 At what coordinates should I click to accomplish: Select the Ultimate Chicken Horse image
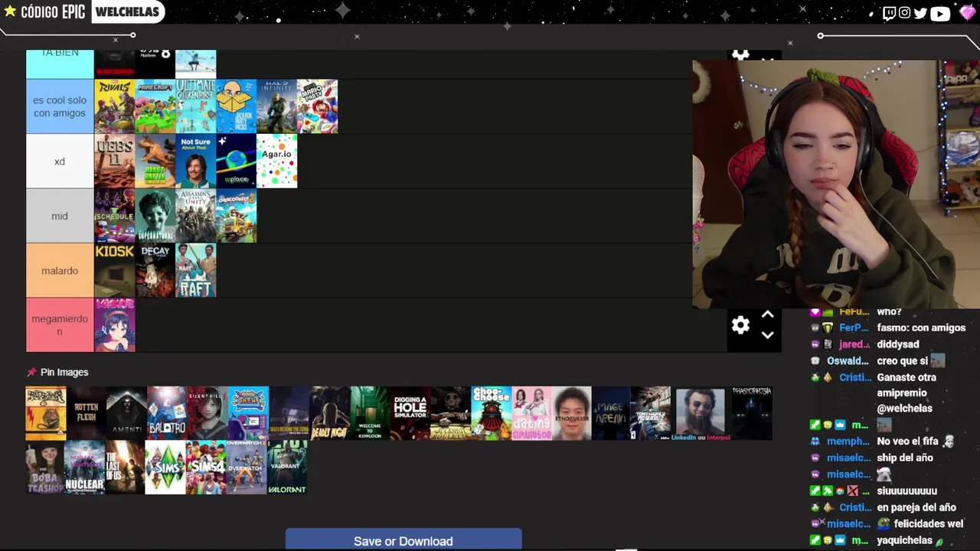[x=196, y=106]
